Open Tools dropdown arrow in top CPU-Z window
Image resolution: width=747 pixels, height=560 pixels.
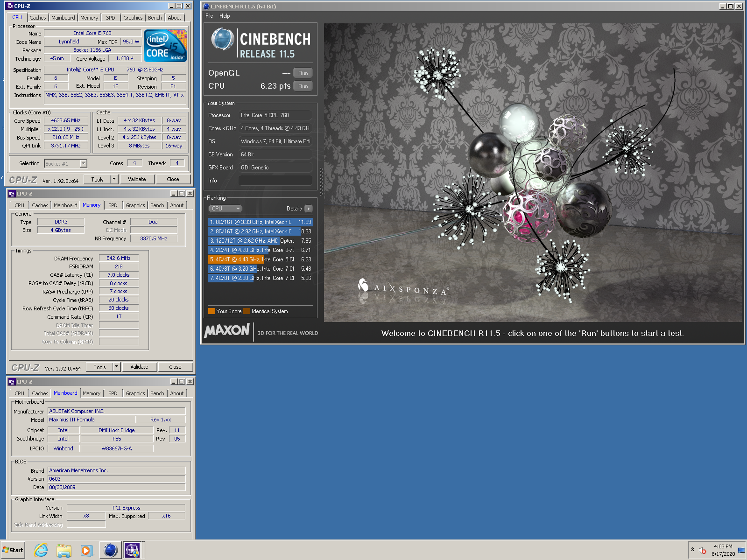(x=114, y=179)
